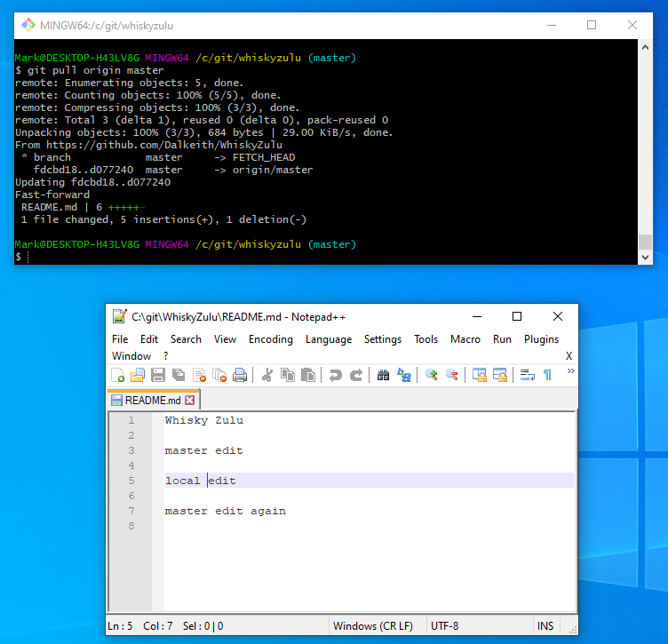
Task: Click the Ln : 5 Col : 7 status field
Action: point(140,625)
